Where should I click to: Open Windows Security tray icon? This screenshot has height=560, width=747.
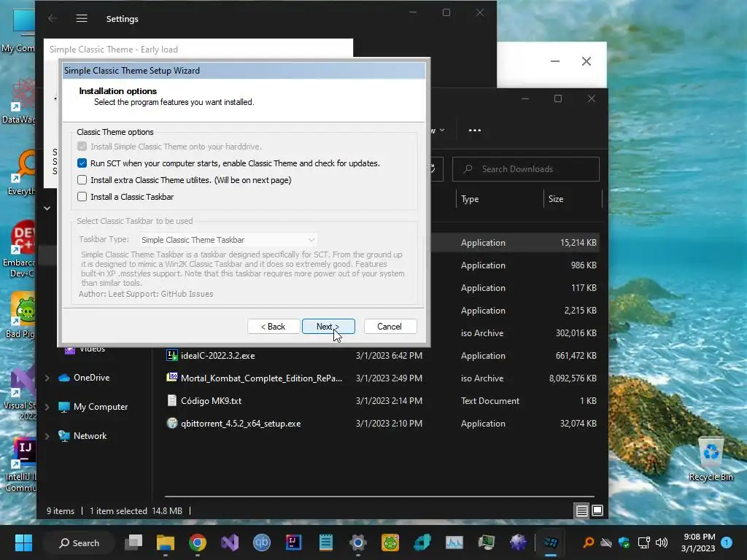[x=624, y=542]
